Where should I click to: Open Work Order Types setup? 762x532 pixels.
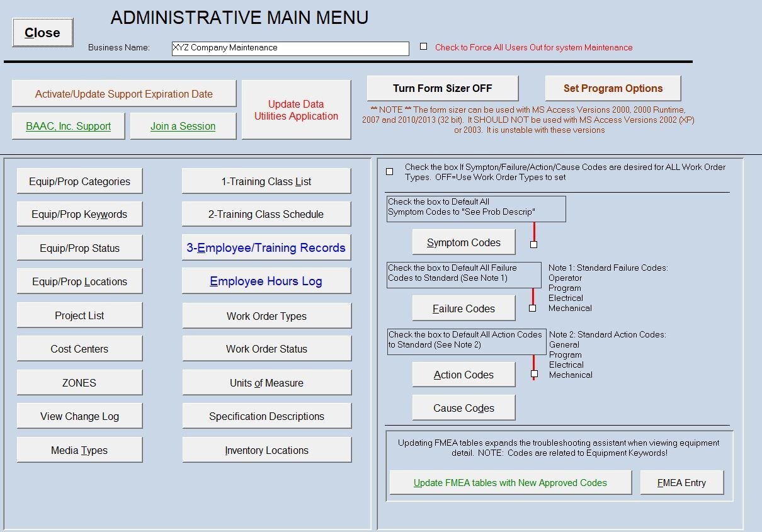(266, 315)
